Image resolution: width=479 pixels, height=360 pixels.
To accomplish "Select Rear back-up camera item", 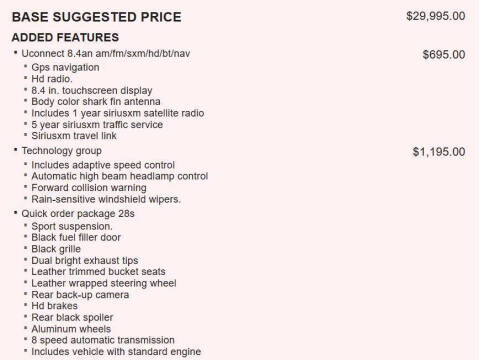I will click(80, 295).
